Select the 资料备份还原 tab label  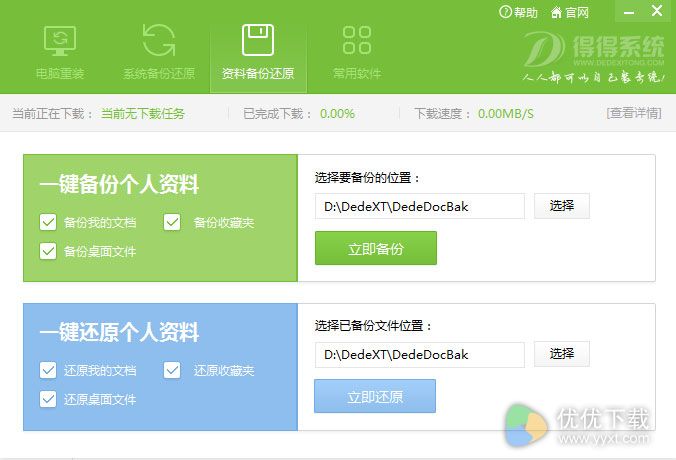[x=258, y=74]
